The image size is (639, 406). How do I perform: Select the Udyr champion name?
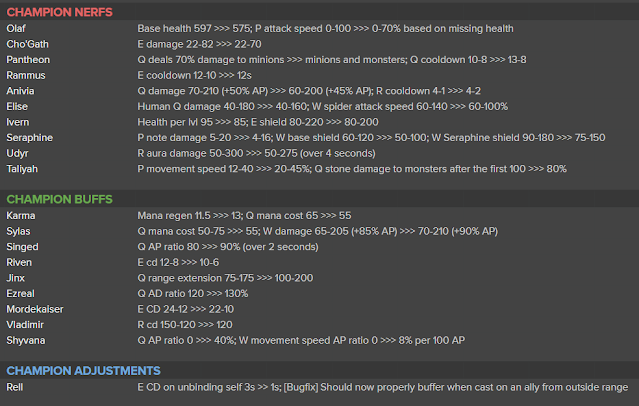point(18,153)
